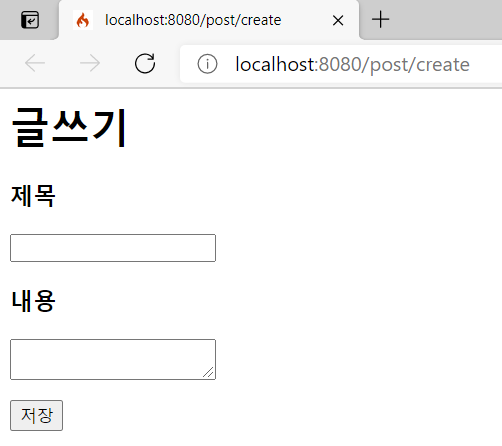This screenshot has height=446, width=502.
Task: Focus the 내용 textarea
Action: pos(113,359)
